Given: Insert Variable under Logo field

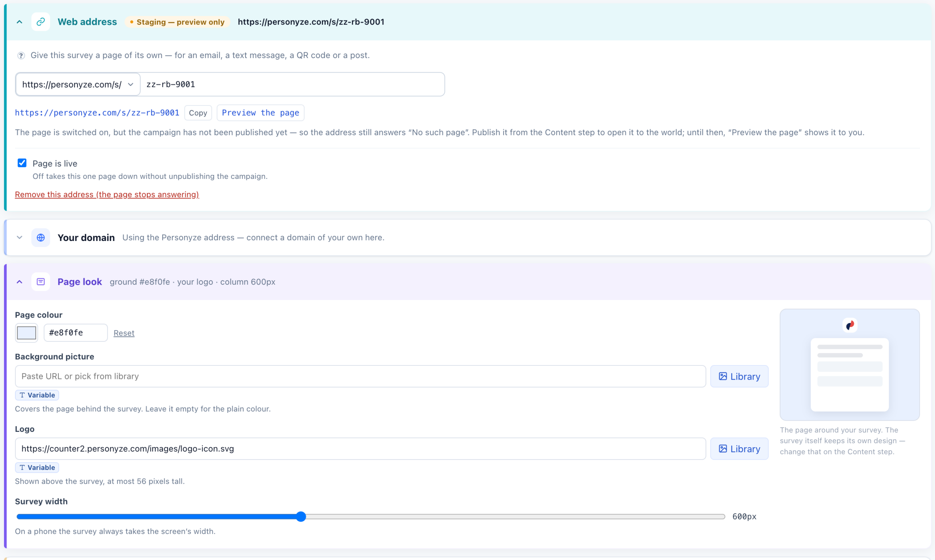Looking at the screenshot, I should tap(37, 468).
